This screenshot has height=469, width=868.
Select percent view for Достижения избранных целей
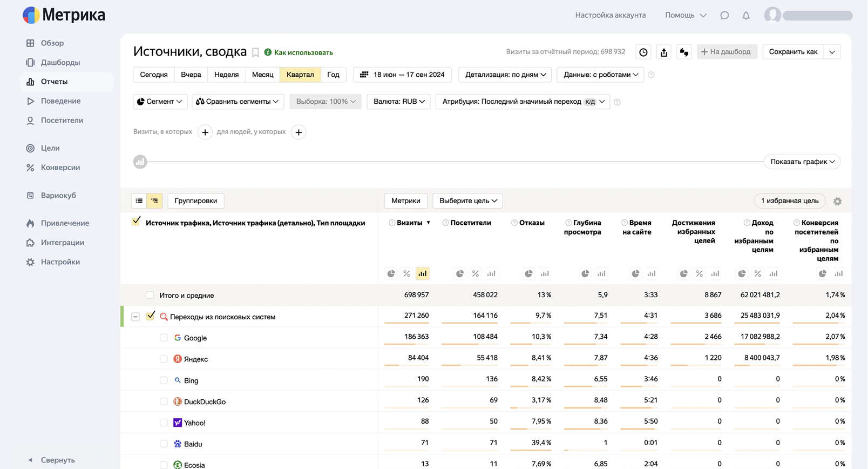pyautogui.click(x=699, y=273)
